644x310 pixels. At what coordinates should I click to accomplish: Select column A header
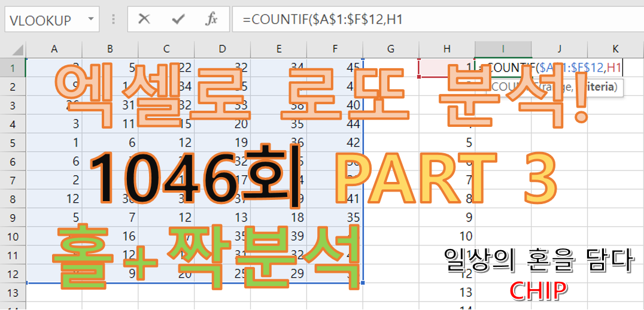coord(54,49)
